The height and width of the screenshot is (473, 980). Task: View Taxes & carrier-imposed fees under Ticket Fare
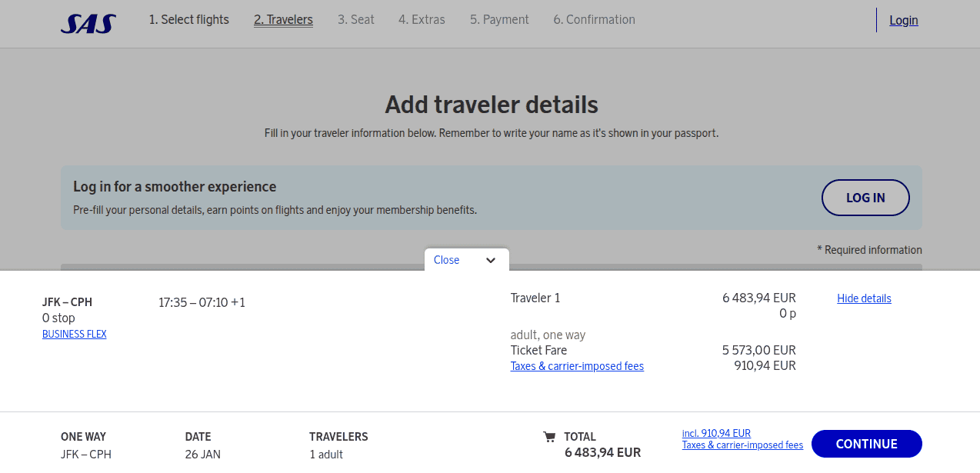(x=577, y=365)
